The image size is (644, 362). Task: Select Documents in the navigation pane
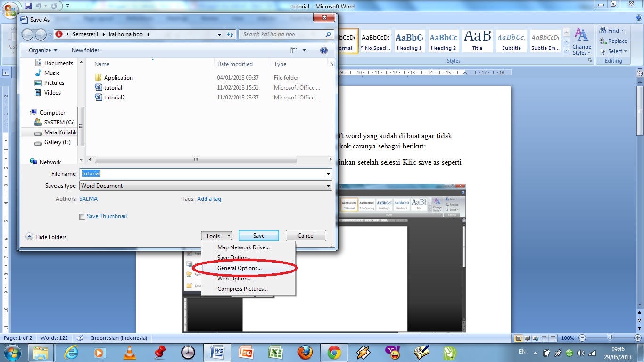pyautogui.click(x=54, y=63)
